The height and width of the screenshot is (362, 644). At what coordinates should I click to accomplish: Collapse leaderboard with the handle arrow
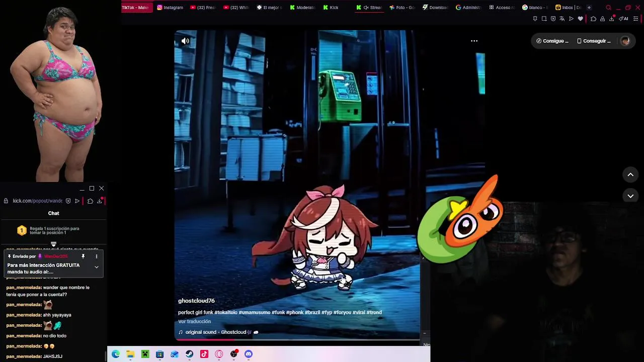tap(53, 244)
